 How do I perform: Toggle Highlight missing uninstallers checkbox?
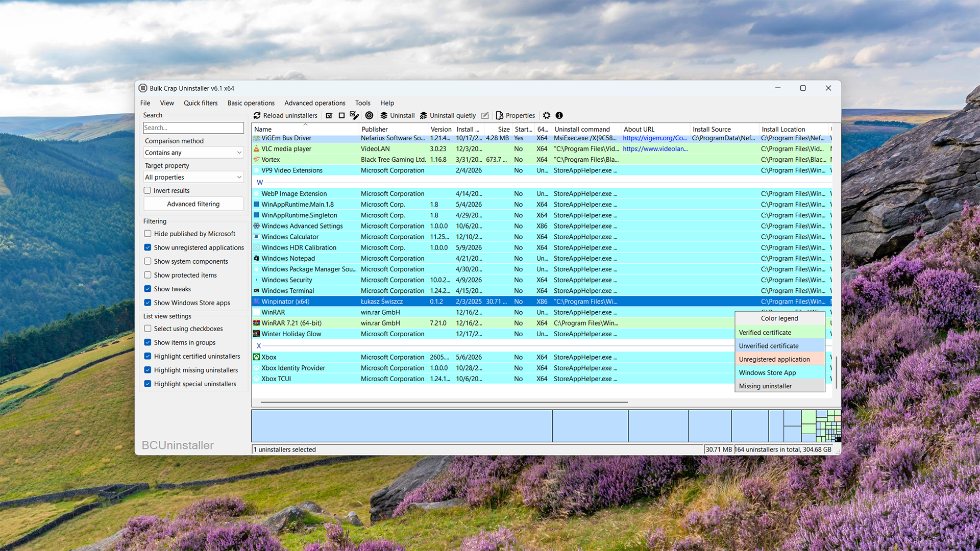148,370
